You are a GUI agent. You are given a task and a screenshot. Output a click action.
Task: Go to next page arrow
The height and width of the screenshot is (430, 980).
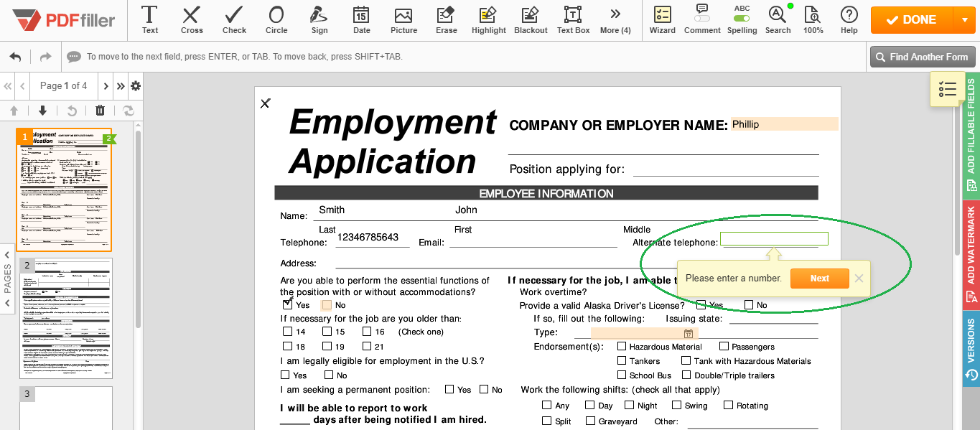pos(106,86)
